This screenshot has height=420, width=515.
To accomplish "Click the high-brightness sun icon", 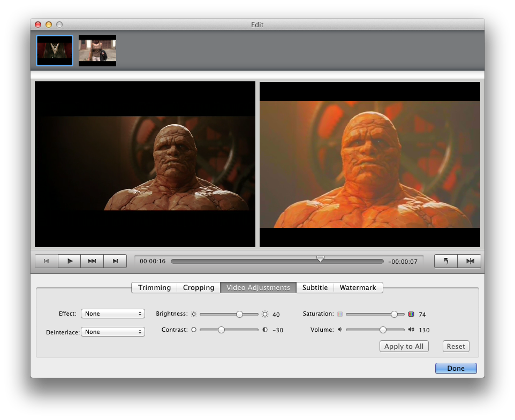I will [x=264, y=315].
